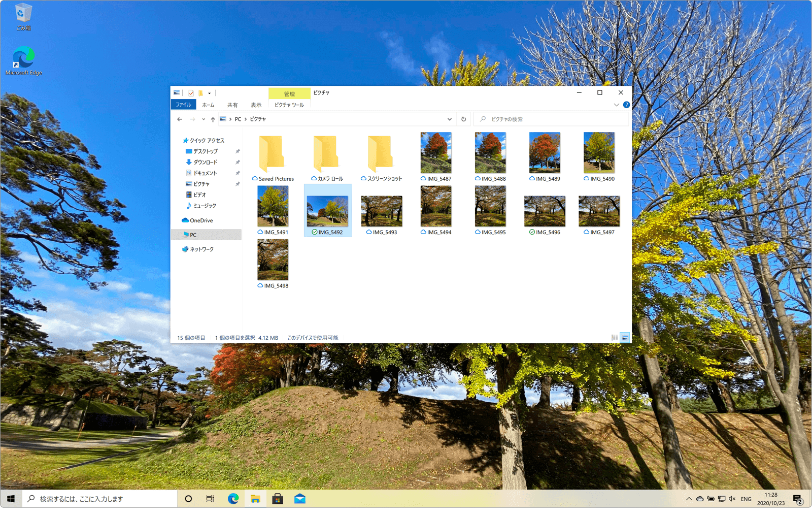
Task: Select ネットワーク in navigation pane
Action: click(x=201, y=249)
